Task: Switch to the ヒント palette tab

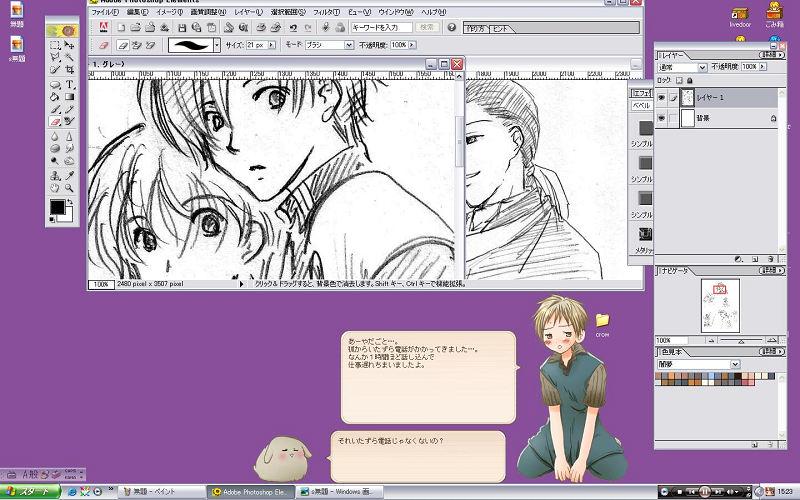Action: click(x=501, y=29)
